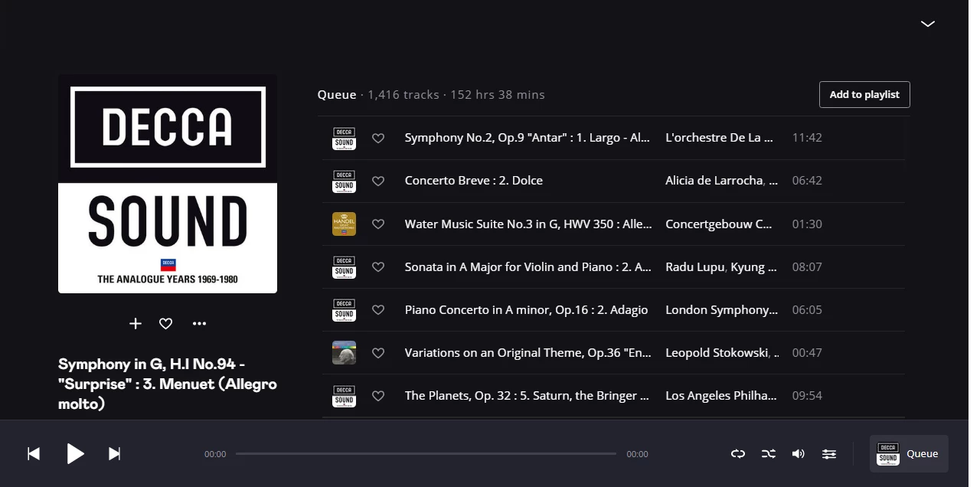Open the three-dots menu under the album art
The image size is (980, 487).
(x=200, y=324)
